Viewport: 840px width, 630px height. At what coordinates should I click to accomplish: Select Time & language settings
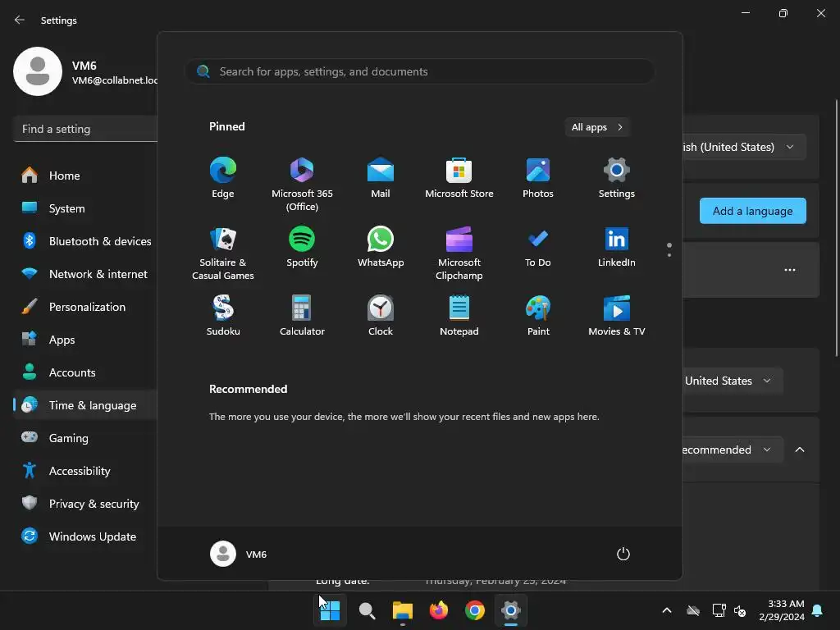click(85, 405)
